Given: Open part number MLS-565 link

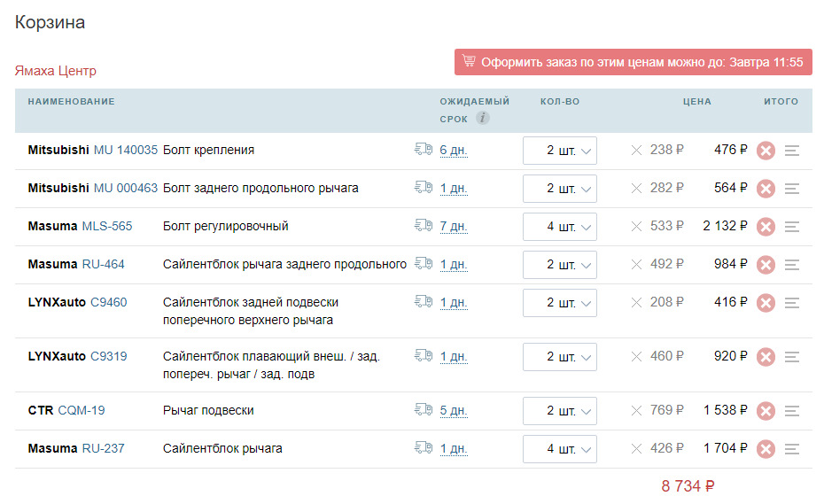Looking at the screenshot, I should tap(107, 227).
